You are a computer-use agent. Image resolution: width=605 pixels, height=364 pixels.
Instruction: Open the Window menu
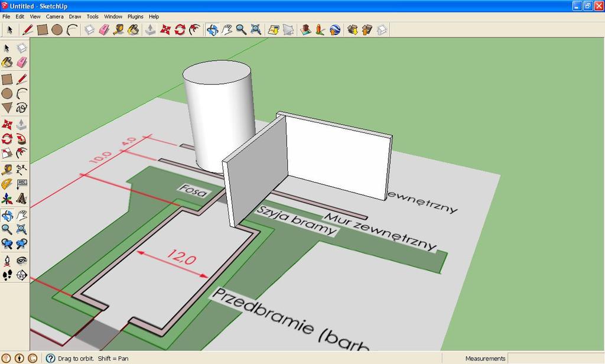tap(113, 17)
